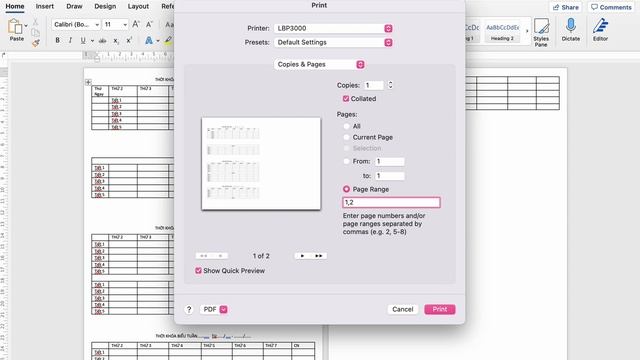Switch to the Layout tab
640x360 pixels.
pos(138,7)
